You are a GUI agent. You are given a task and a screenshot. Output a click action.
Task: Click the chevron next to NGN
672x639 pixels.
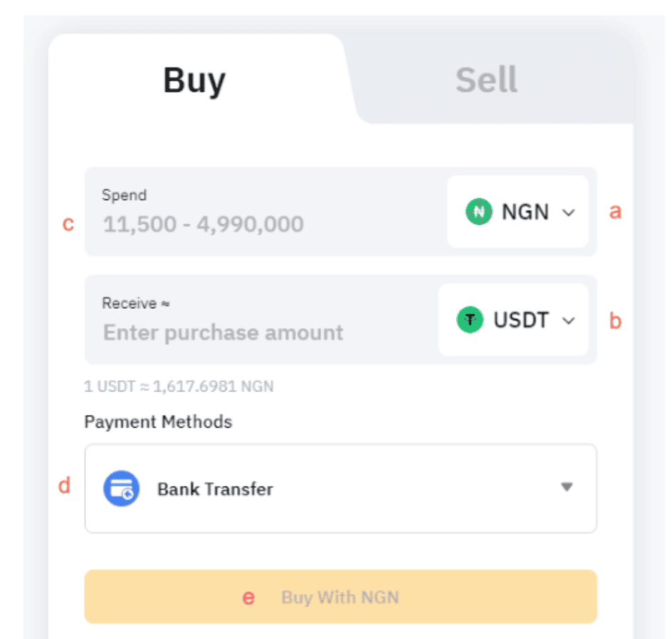click(569, 211)
